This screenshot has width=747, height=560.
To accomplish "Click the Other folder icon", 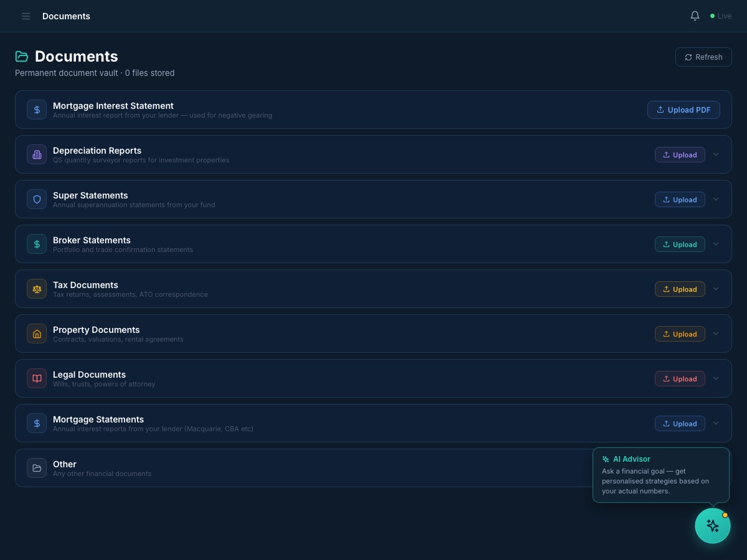I will pos(37,468).
